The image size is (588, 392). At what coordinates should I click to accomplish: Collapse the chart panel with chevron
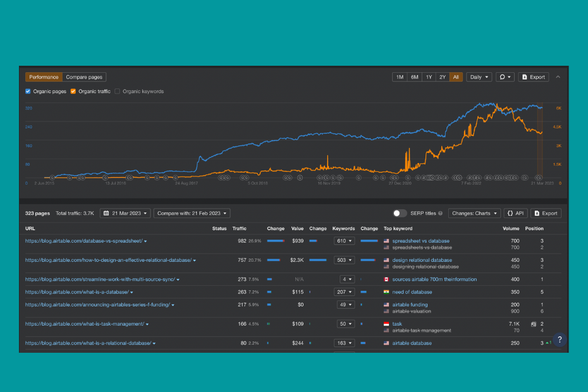(558, 77)
